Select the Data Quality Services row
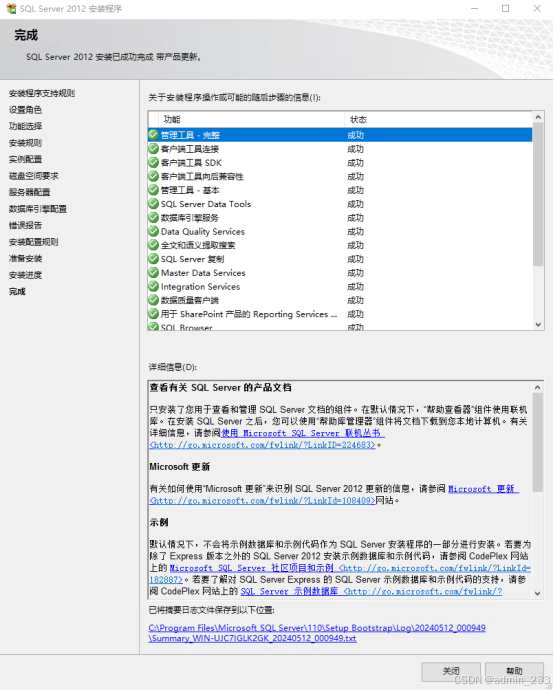This screenshot has width=554, height=691. tap(340, 231)
